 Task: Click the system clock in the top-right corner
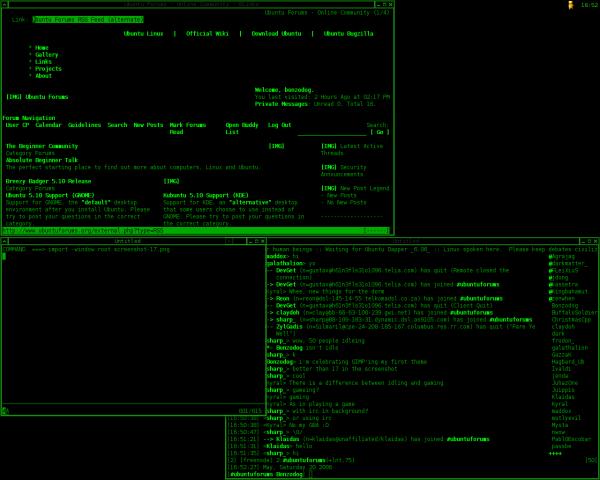point(589,5)
